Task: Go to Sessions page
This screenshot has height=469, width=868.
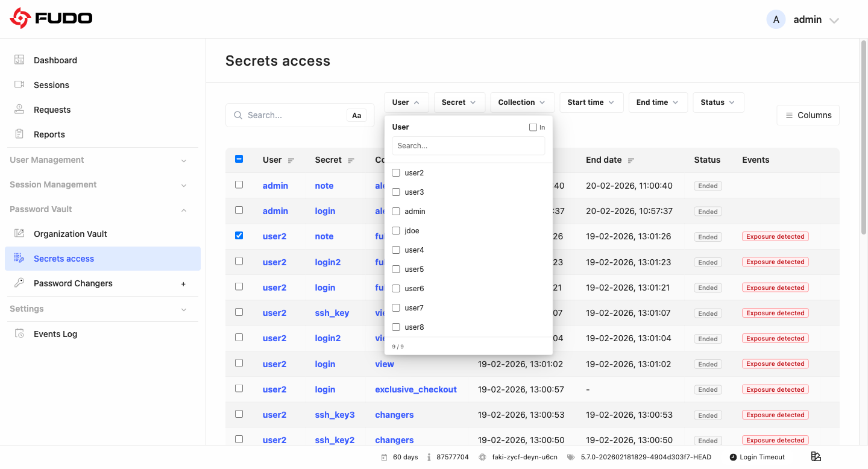Action: pos(51,85)
